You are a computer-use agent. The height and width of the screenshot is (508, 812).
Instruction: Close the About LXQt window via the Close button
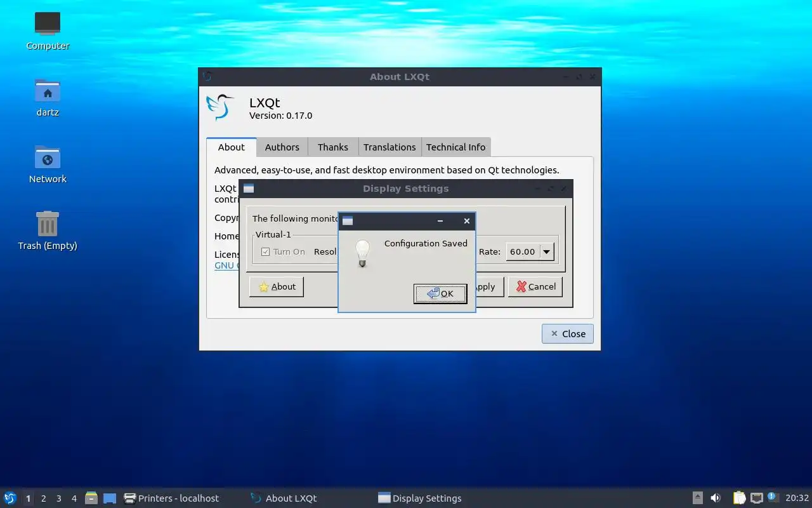tap(568, 333)
